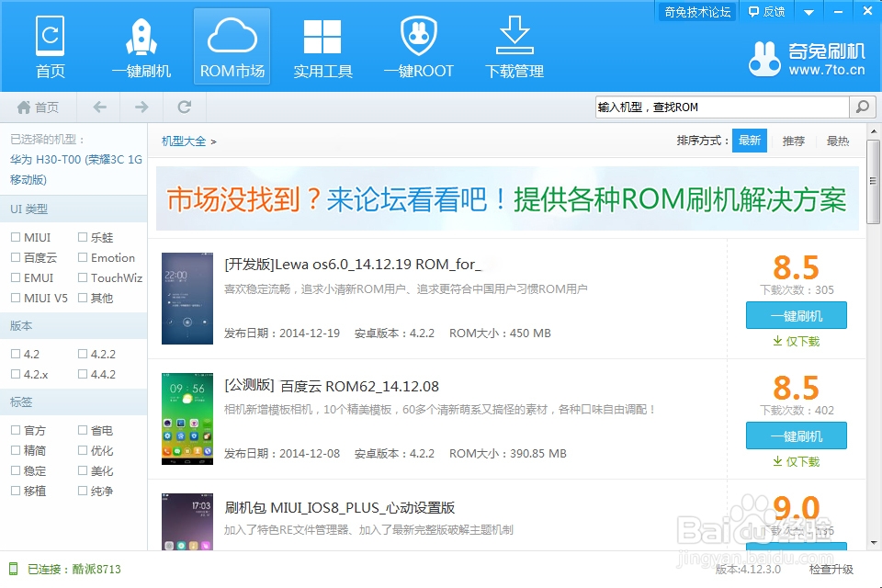Click the scrollbar down arrow
The image size is (882, 588).
coord(873,543)
